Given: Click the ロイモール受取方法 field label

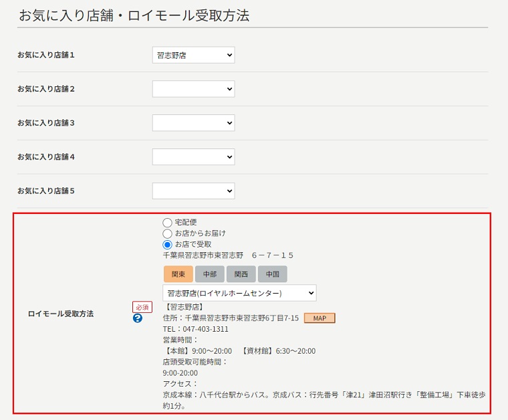Looking at the screenshot, I should point(61,314).
